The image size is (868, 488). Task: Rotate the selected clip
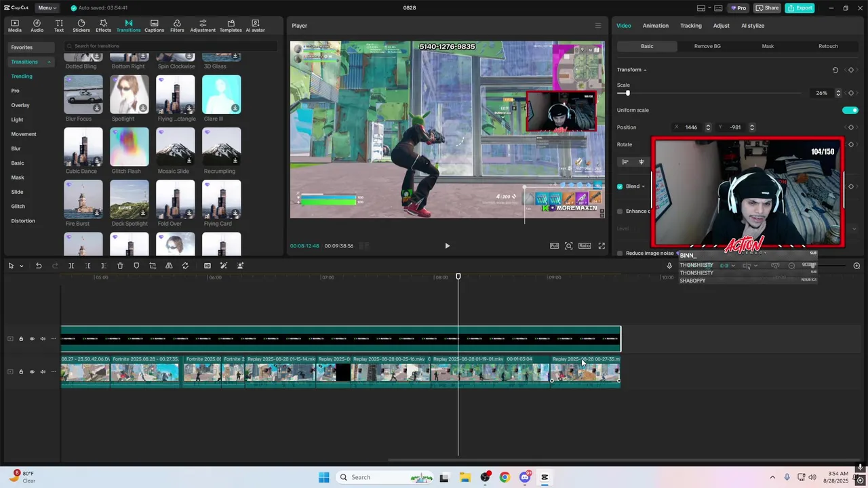point(185,266)
